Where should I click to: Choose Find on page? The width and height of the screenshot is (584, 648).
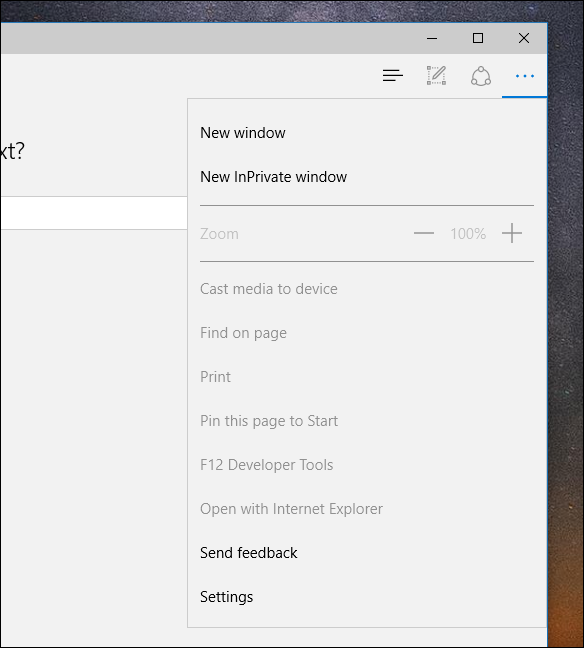coord(243,333)
